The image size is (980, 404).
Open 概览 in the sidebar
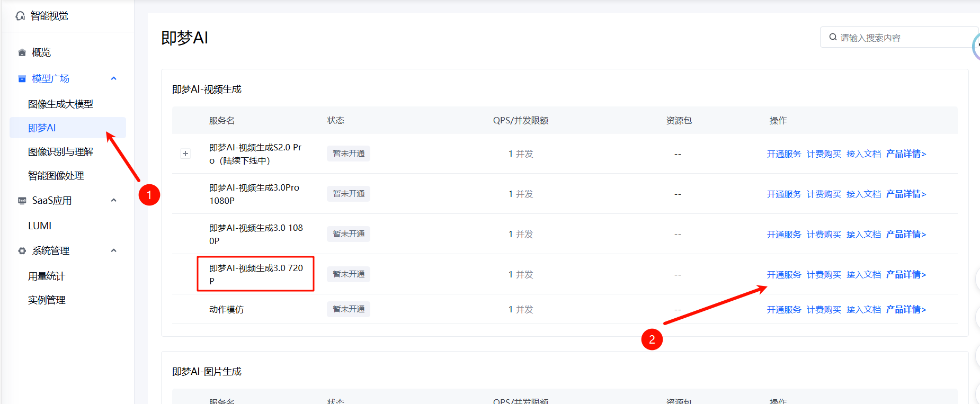pos(41,52)
